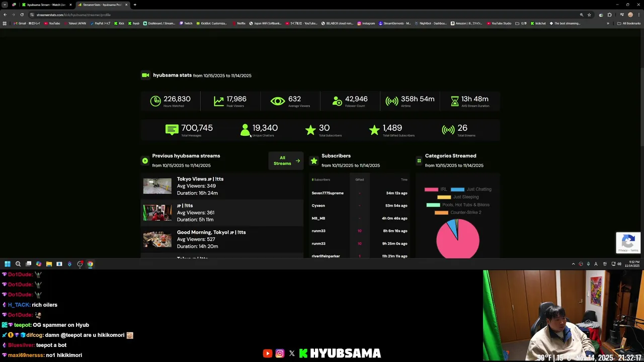
Task: Open the Yahoo! JAPAN bookmark
Action: 74,23
